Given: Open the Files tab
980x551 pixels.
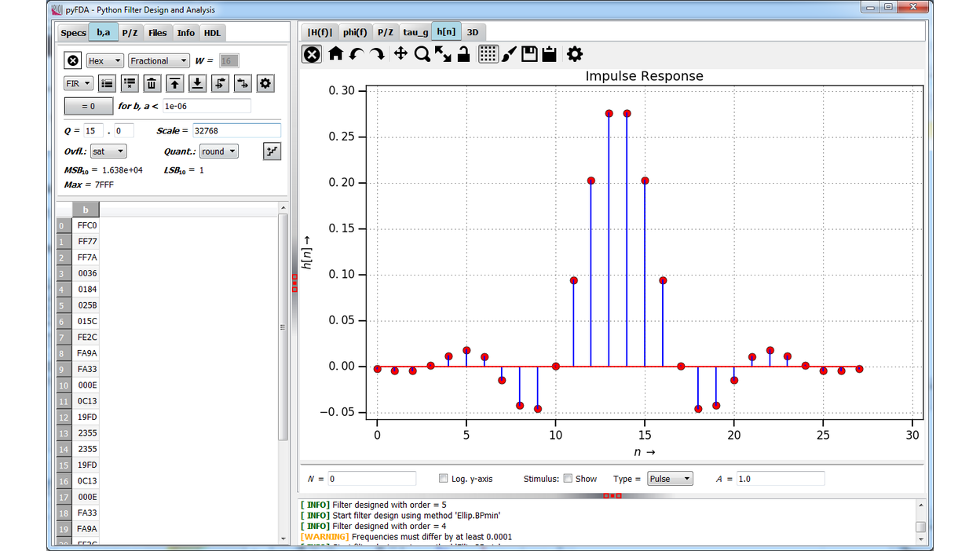Looking at the screenshot, I should 158,33.
